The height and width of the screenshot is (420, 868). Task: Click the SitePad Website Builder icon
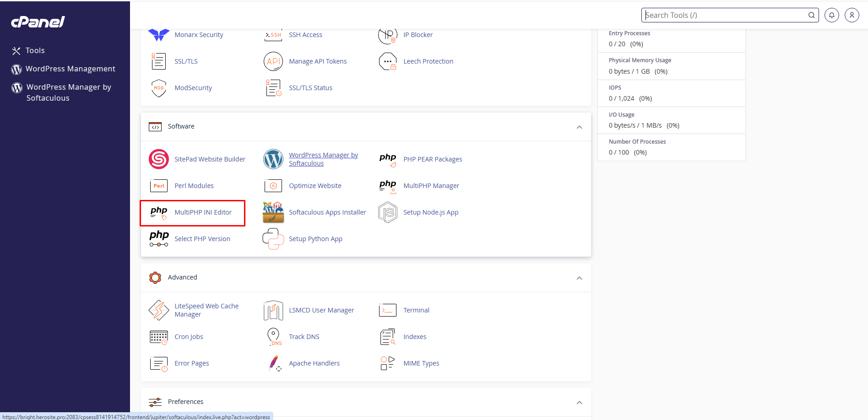coord(158,159)
